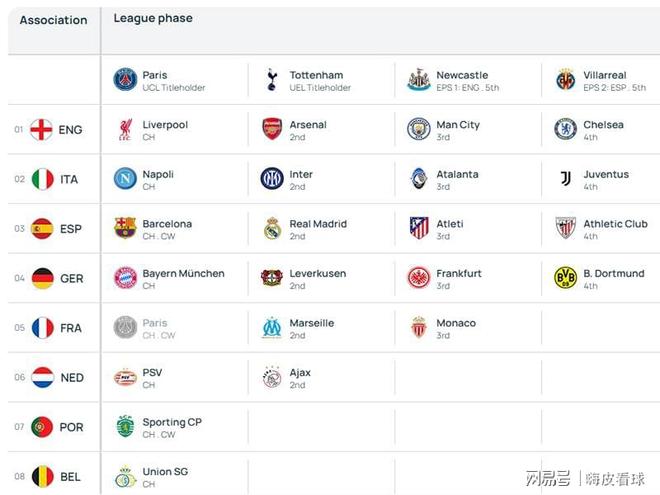Click the Borussia Dortmund BVB badge
This screenshot has width=660, height=495.
click(x=566, y=278)
